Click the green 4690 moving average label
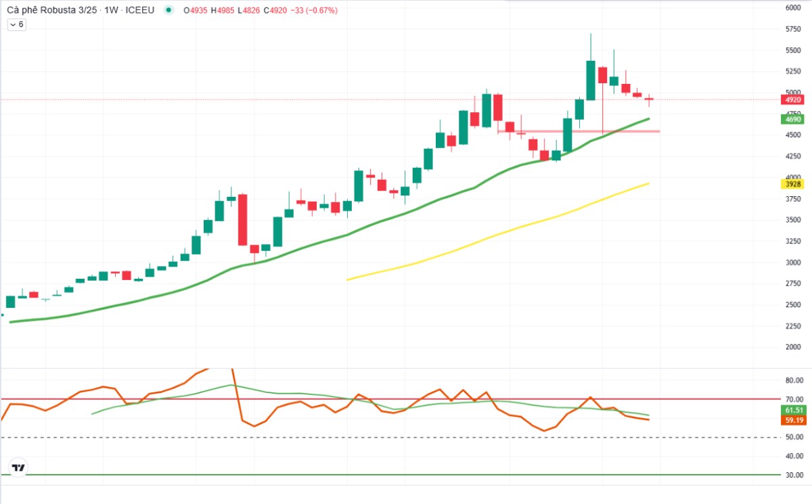The height and width of the screenshot is (504, 812). pos(792,119)
